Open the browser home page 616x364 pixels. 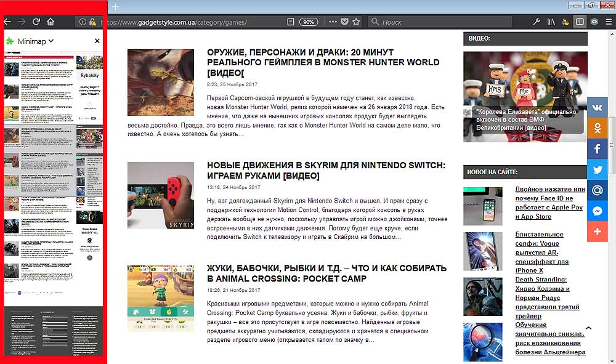(x=51, y=22)
